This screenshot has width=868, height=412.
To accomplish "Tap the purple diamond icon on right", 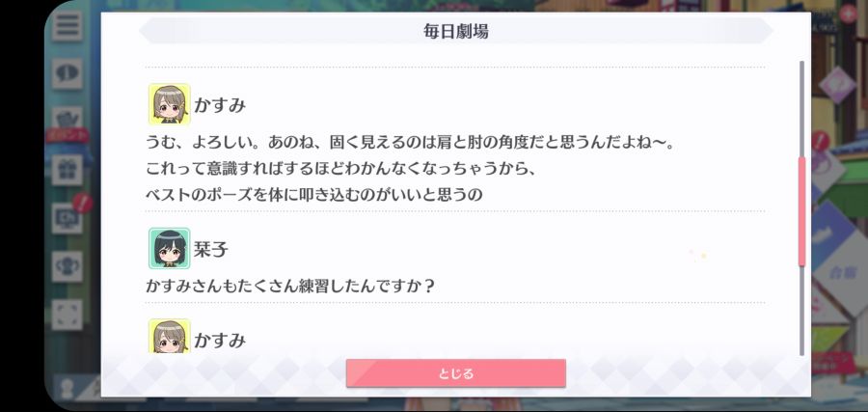I will (837, 84).
